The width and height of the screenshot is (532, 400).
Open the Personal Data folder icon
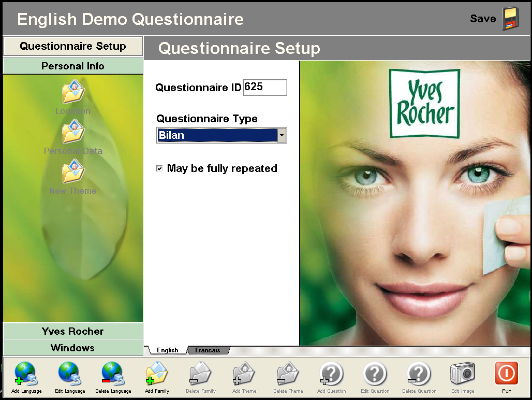click(x=73, y=131)
